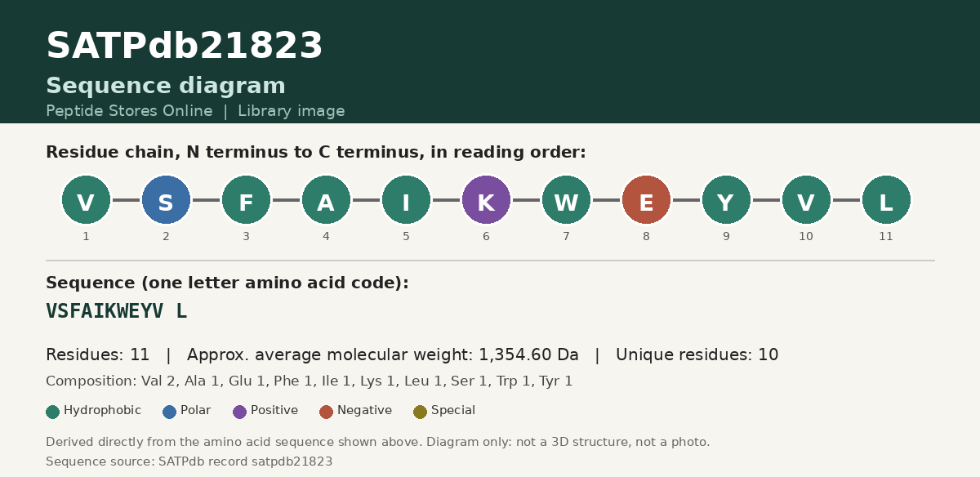Click the L residue at position 11
Viewport: 980px width, 477px height.
(x=886, y=200)
